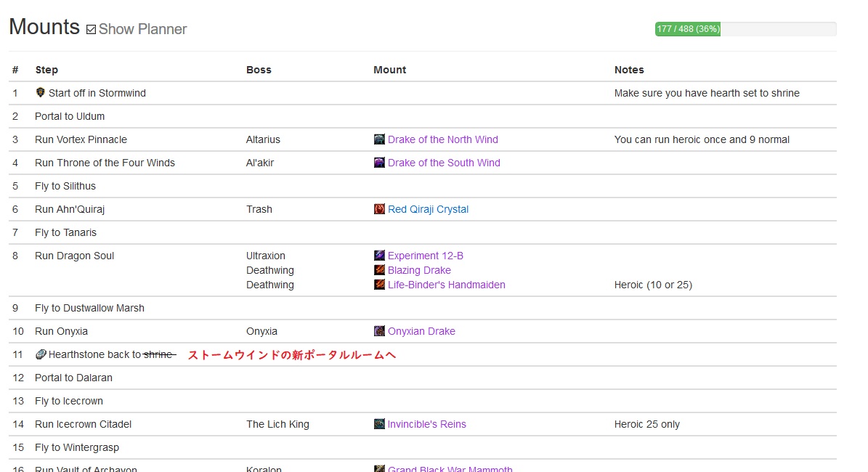
Task: Click the 'hearth set to shrine' note
Action: [x=707, y=93]
